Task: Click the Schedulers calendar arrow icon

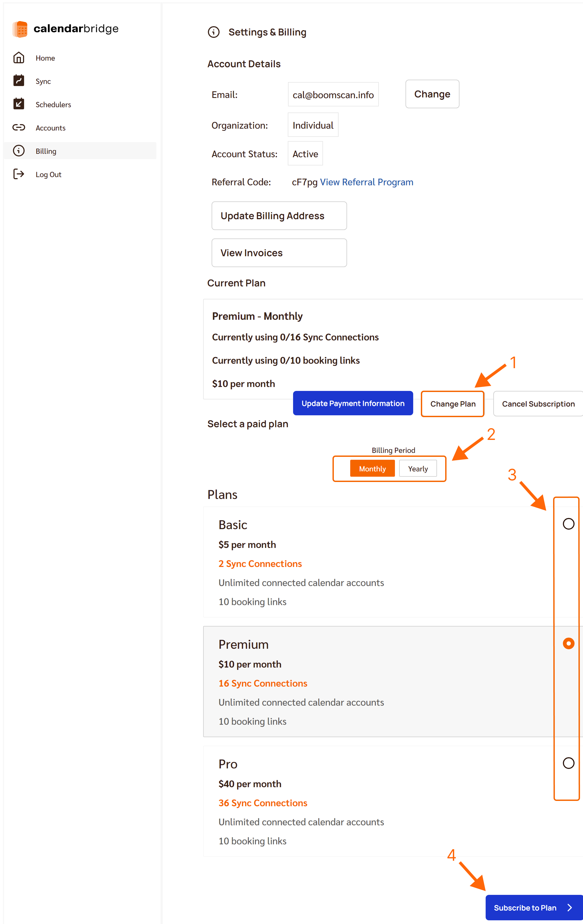Action: 19,104
